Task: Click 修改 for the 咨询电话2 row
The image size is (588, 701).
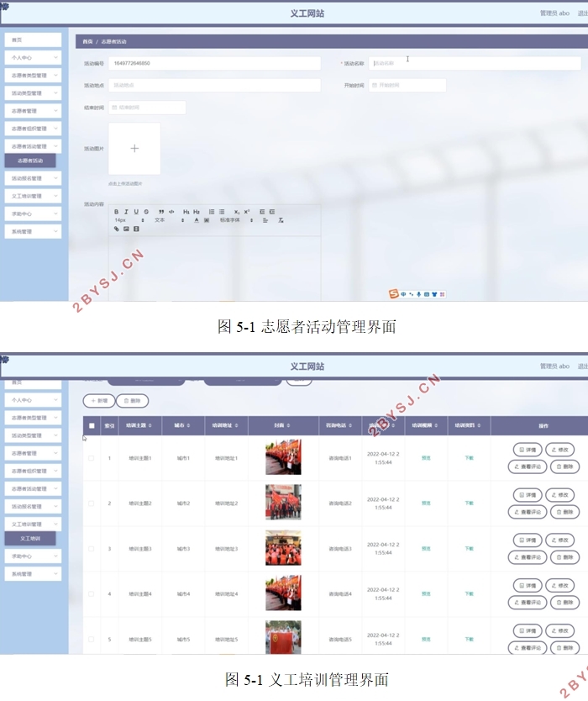Action: click(559, 495)
